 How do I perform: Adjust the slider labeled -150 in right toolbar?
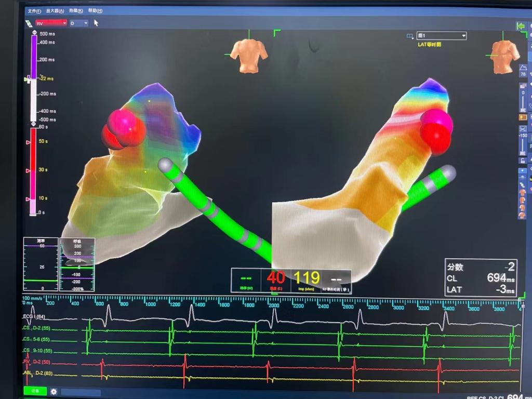pyautogui.click(x=523, y=145)
